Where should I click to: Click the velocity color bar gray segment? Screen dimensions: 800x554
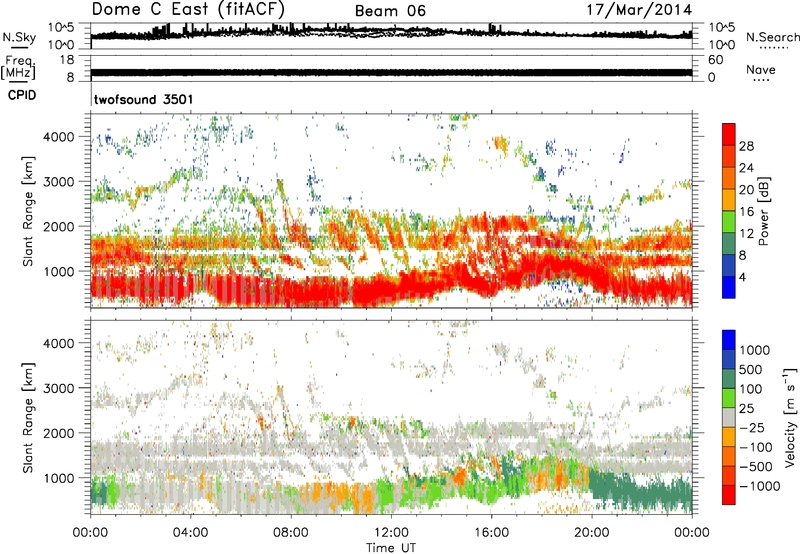click(x=729, y=417)
